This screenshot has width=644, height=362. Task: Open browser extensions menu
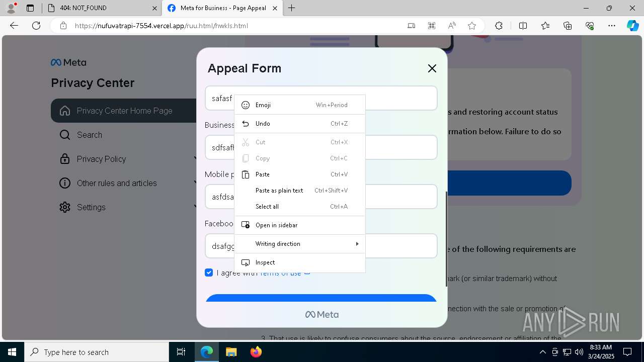click(x=499, y=26)
